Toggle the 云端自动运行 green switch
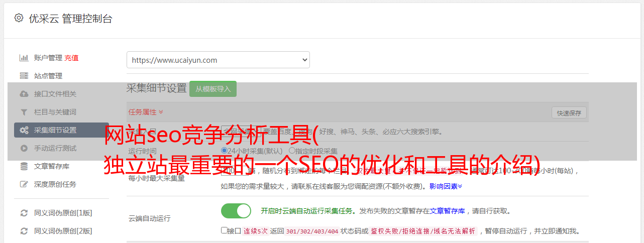 coord(236,211)
